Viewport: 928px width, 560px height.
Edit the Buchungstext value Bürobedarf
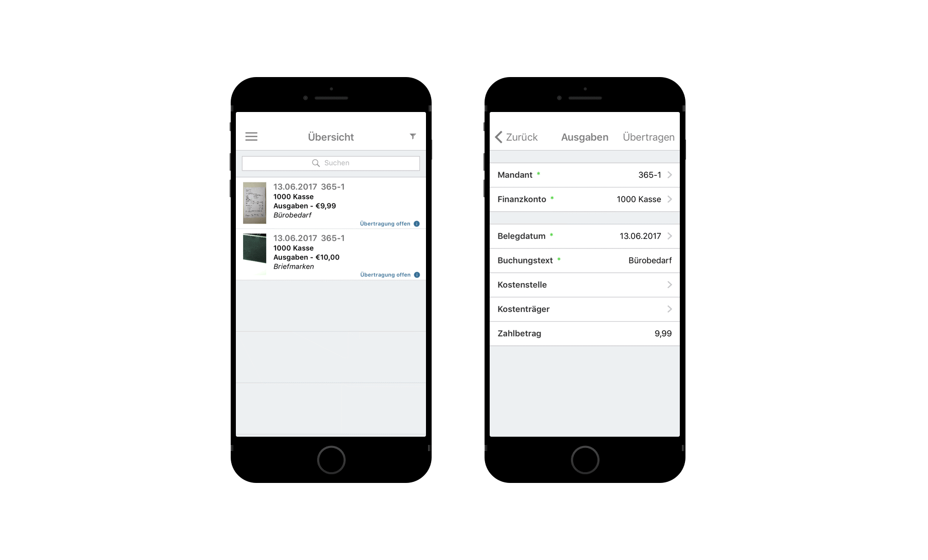(x=649, y=260)
